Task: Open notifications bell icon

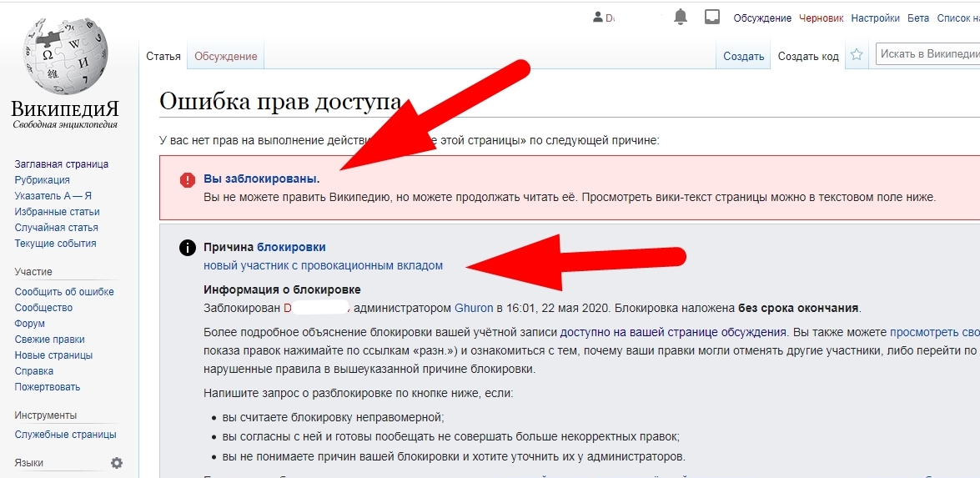Action: click(681, 18)
